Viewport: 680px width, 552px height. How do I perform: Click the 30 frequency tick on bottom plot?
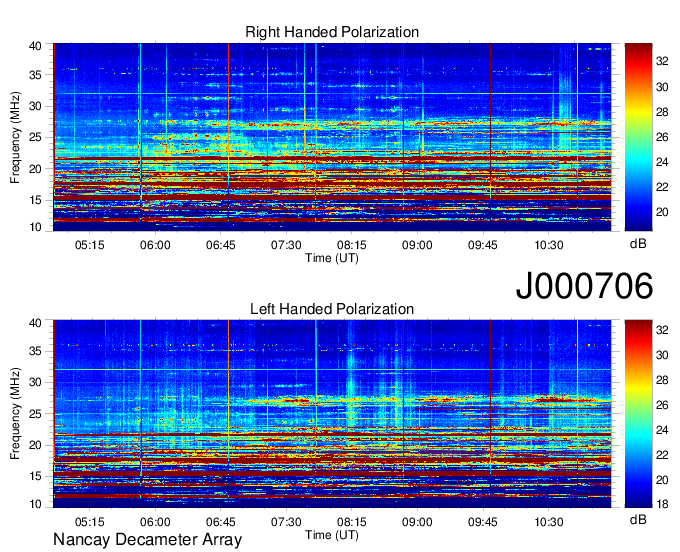(35, 382)
